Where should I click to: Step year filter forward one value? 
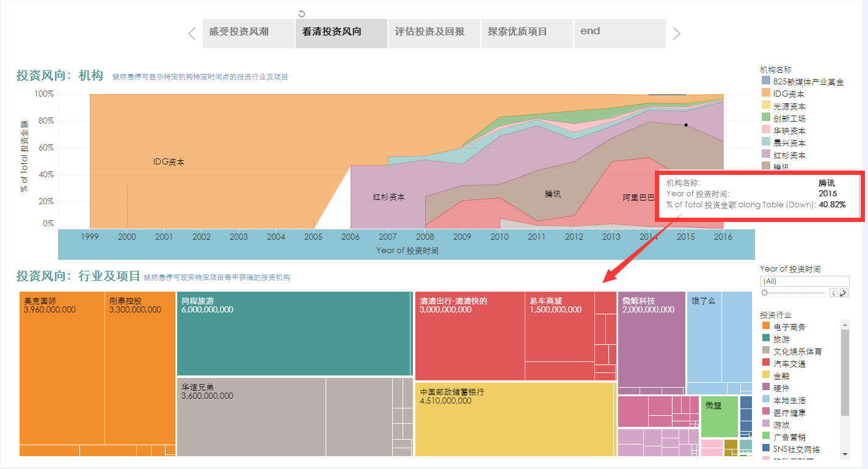click(844, 293)
